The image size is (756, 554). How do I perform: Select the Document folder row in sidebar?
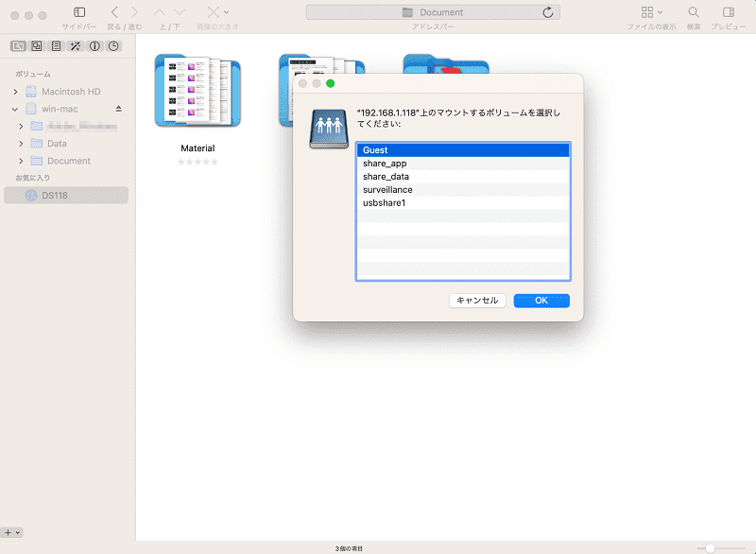coord(66,161)
